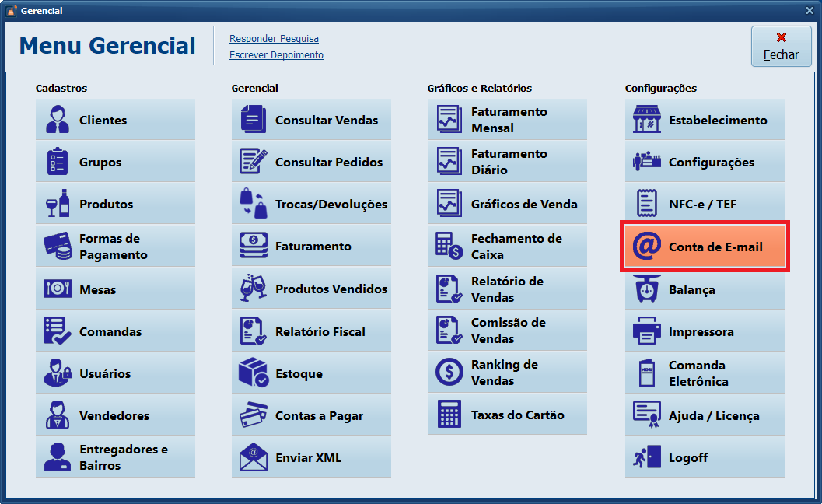Click the Mesas plate icon
Viewport: 822px width, 504px height.
(58, 289)
